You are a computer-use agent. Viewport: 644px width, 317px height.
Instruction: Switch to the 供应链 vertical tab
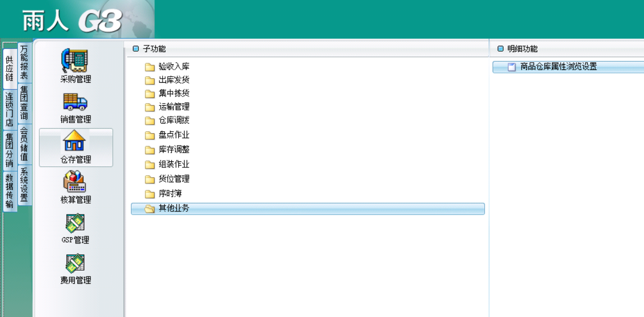point(9,68)
